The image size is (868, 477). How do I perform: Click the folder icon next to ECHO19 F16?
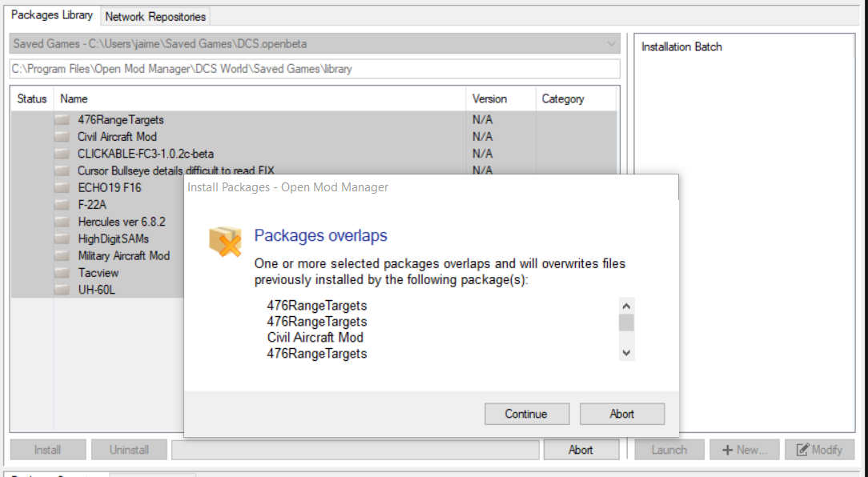coord(62,187)
